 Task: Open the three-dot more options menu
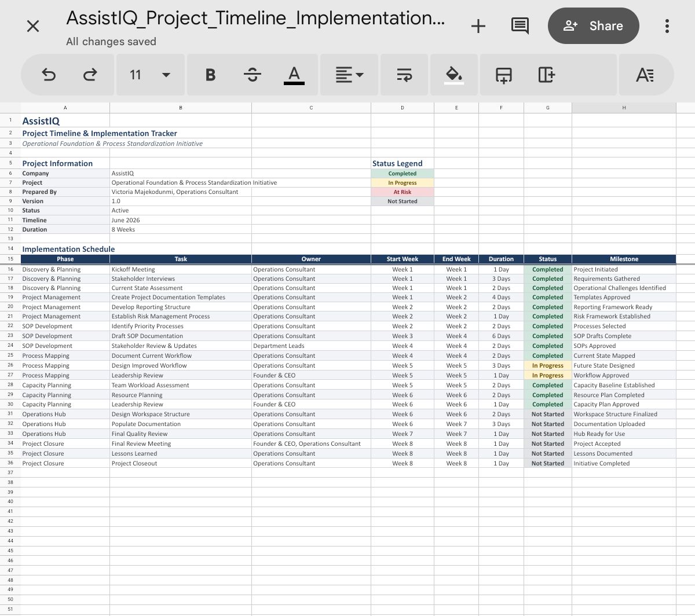click(667, 26)
